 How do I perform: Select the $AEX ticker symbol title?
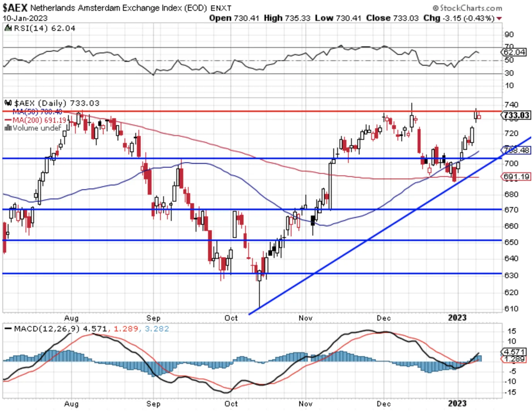point(15,8)
